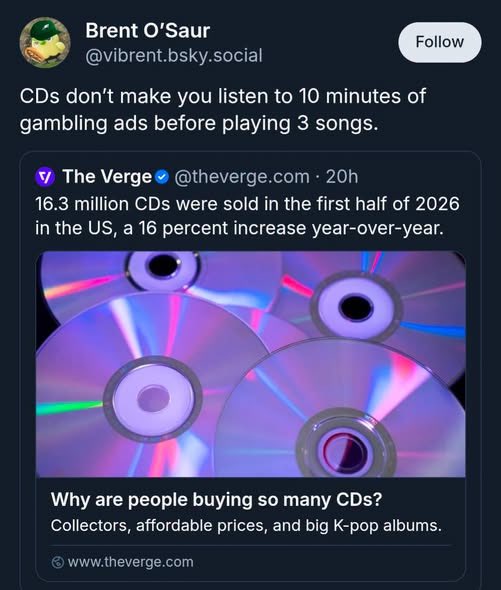
Task: Open the @vibrent.bsky.social handle
Action: click(174, 56)
